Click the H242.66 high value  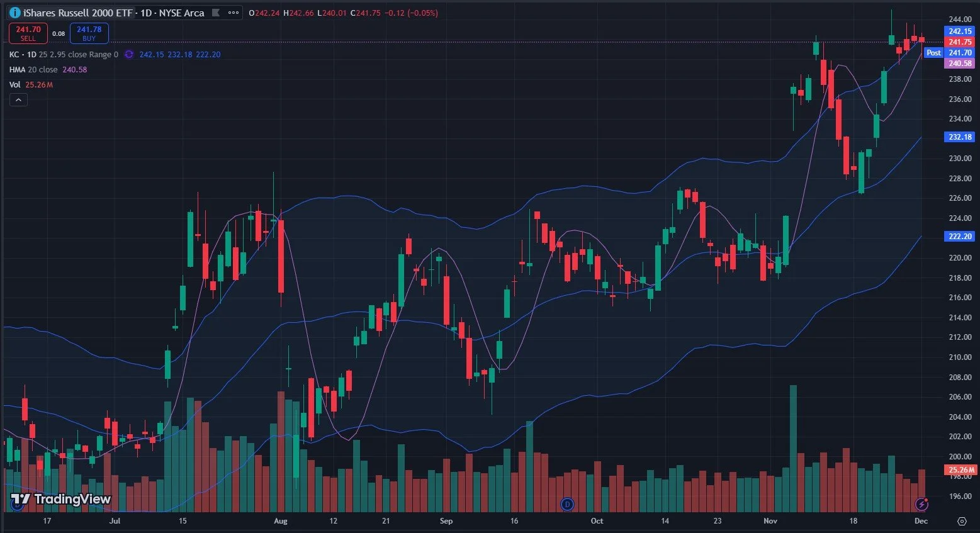tap(299, 13)
